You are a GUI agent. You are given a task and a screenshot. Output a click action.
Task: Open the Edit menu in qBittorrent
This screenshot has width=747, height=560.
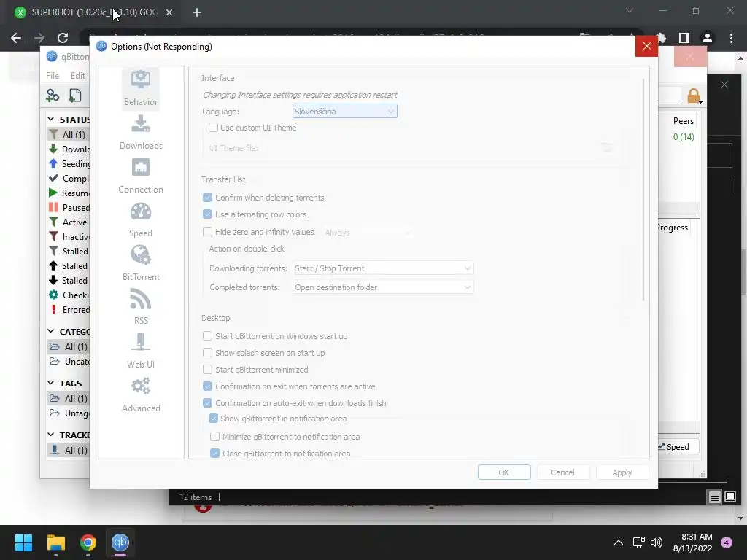pos(77,76)
